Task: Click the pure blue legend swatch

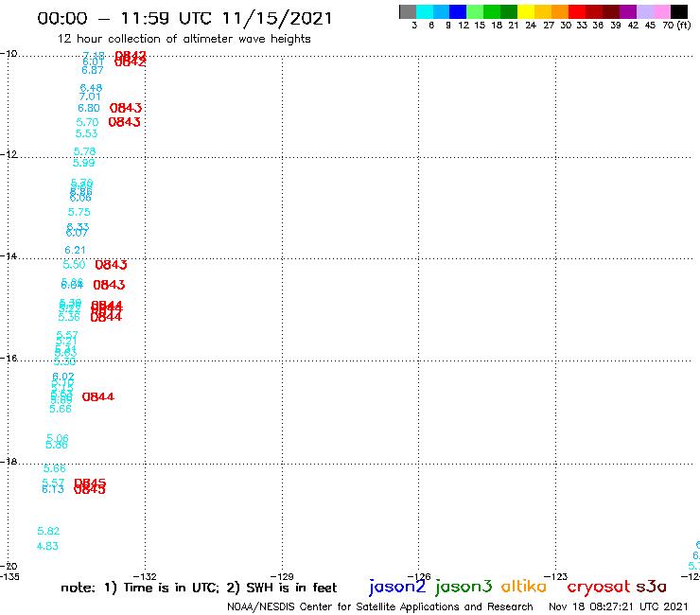Action: pyautogui.click(x=458, y=11)
